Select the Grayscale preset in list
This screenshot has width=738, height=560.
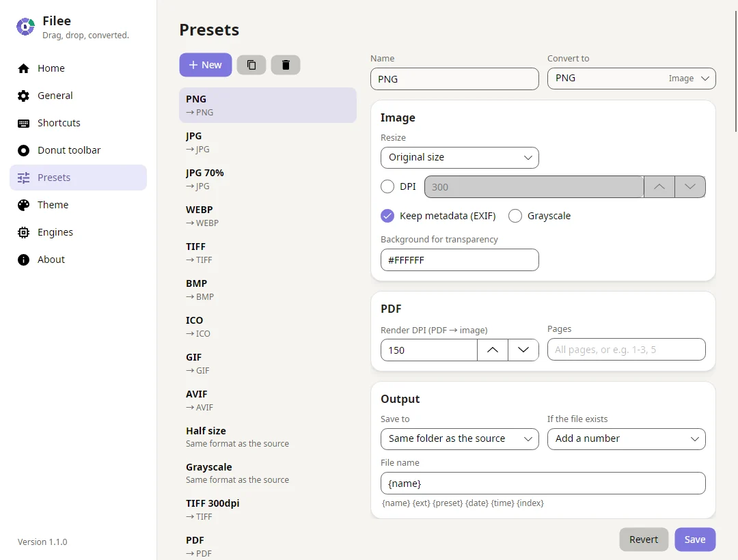pos(267,473)
